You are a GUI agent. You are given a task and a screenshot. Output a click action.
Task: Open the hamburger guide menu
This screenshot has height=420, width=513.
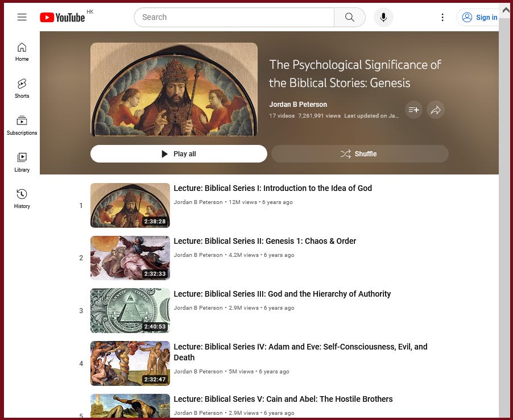tap(22, 17)
